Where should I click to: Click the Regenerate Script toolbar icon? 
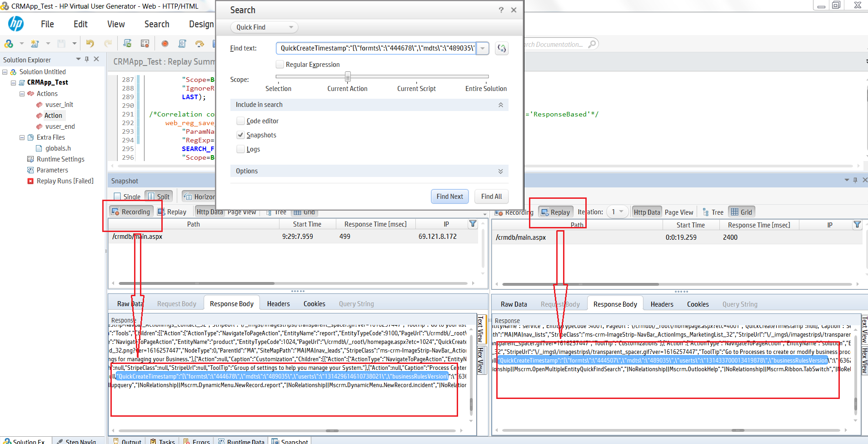127,44
